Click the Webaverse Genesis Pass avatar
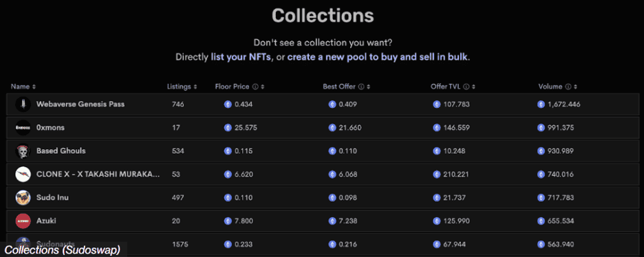 tap(23, 104)
